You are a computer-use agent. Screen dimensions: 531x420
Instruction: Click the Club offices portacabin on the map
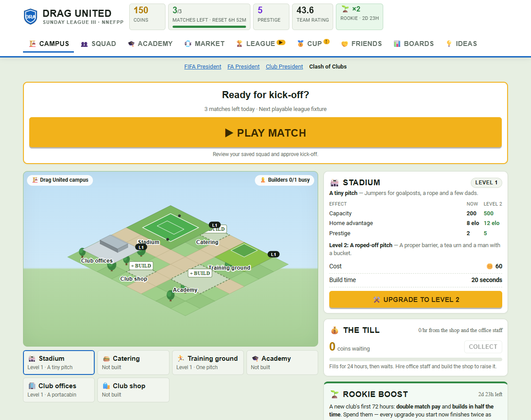pyautogui.click(x=114, y=244)
